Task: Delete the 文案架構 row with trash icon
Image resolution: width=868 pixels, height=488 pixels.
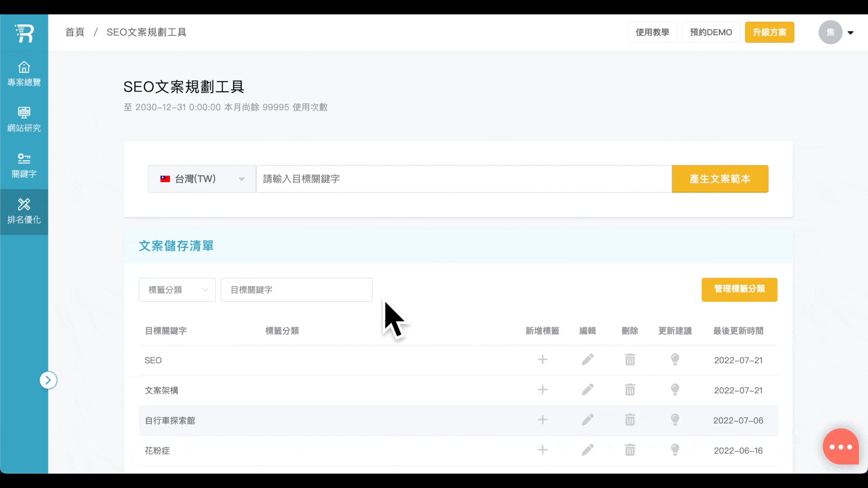Action: tap(630, 389)
